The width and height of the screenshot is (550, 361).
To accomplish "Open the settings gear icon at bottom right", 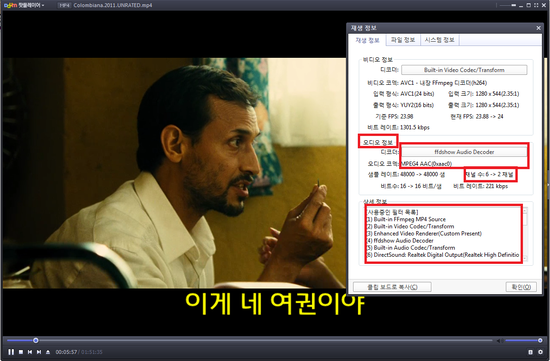I will 540,352.
